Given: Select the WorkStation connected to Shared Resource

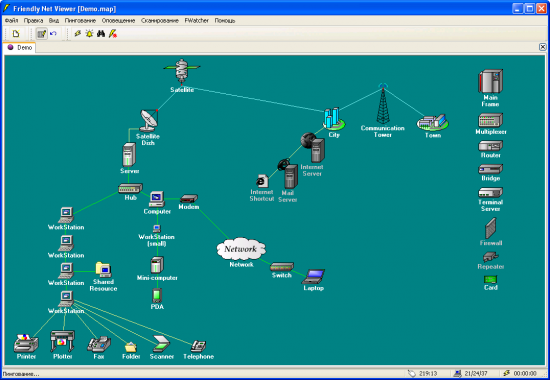Looking at the screenshot, I should click(66, 271).
